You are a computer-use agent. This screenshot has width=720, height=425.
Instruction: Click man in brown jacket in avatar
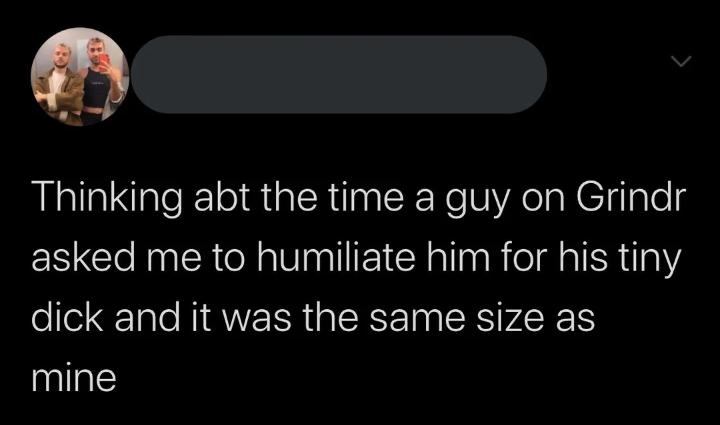pos(59,85)
